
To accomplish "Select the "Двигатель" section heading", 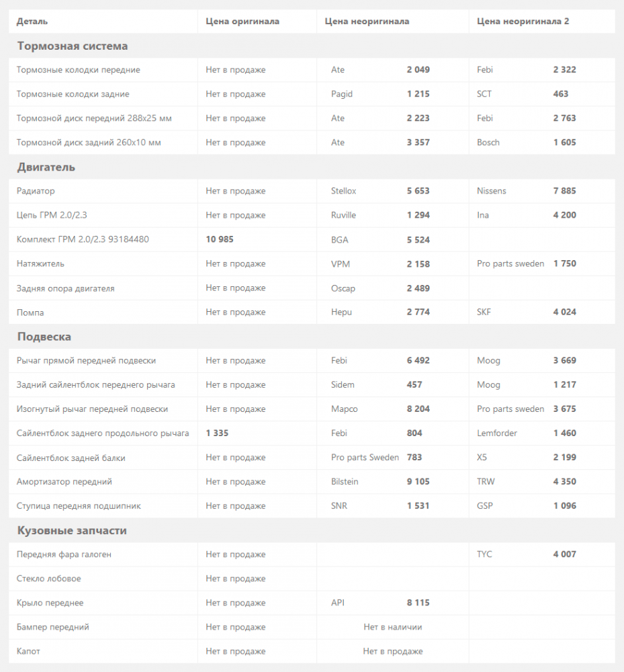I will pos(46,167).
